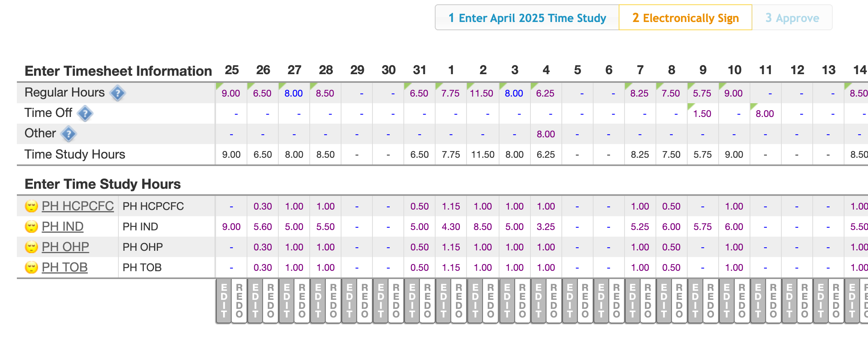Click the face icon beside PH IND
Screen dimensions: 868x343
tap(31, 226)
